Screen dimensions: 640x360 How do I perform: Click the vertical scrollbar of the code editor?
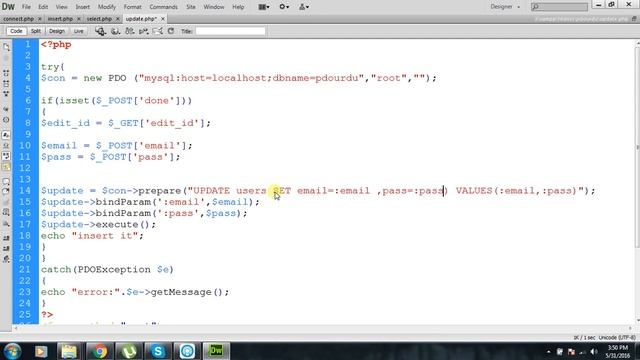[x=637, y=147]
